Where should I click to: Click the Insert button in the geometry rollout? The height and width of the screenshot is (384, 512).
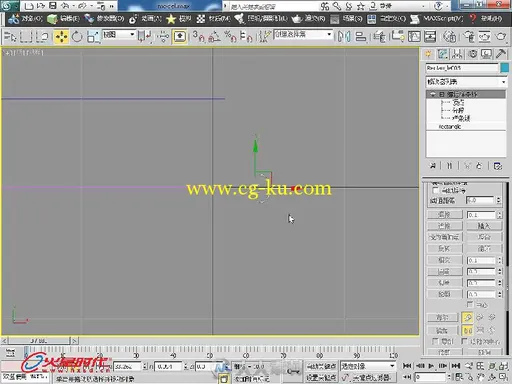click(484, 226)
